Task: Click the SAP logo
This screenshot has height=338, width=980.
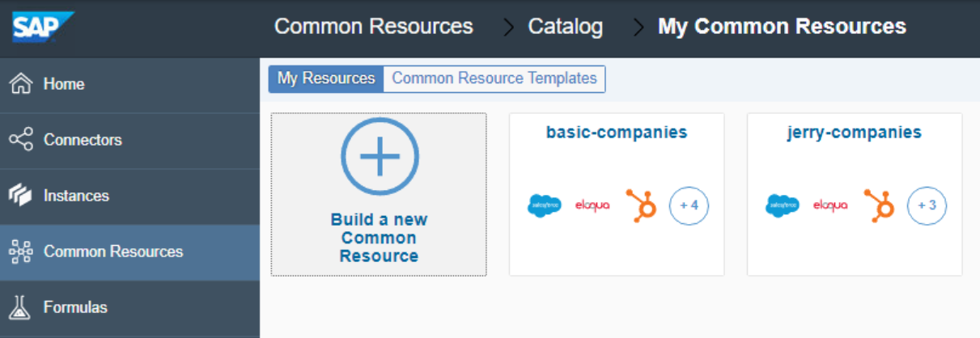Action: pyautogui.click(x=40, y=26)
